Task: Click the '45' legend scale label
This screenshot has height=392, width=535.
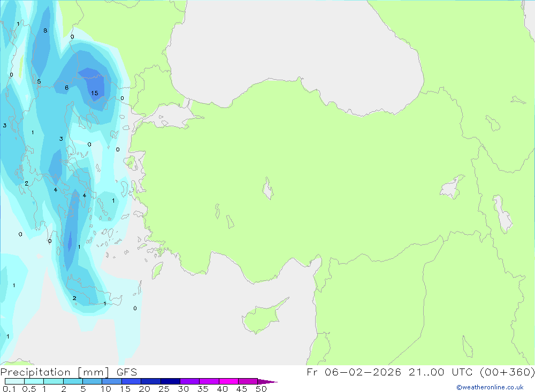Action: click(242, 389)
